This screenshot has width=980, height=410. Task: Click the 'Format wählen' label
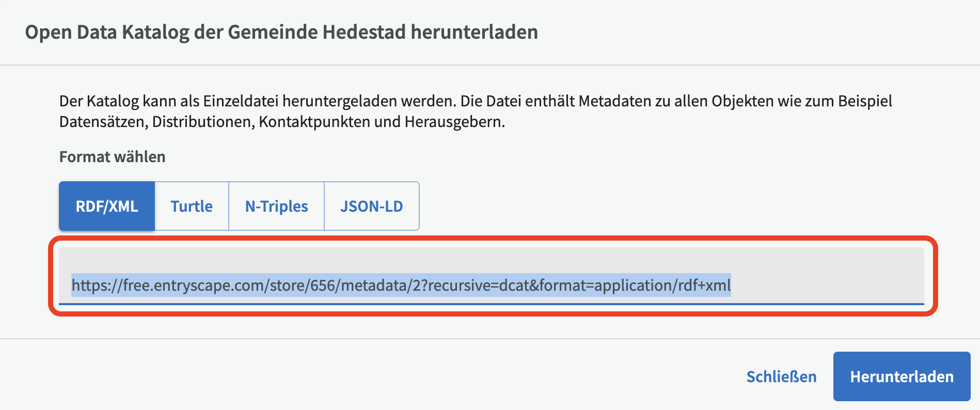click(113, 156)
